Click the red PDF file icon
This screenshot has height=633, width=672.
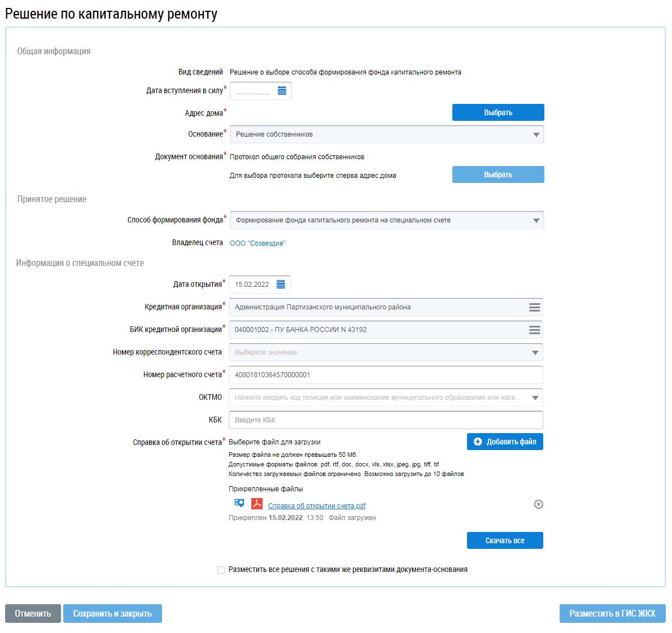pyautogui.click(x=257, y=503)
